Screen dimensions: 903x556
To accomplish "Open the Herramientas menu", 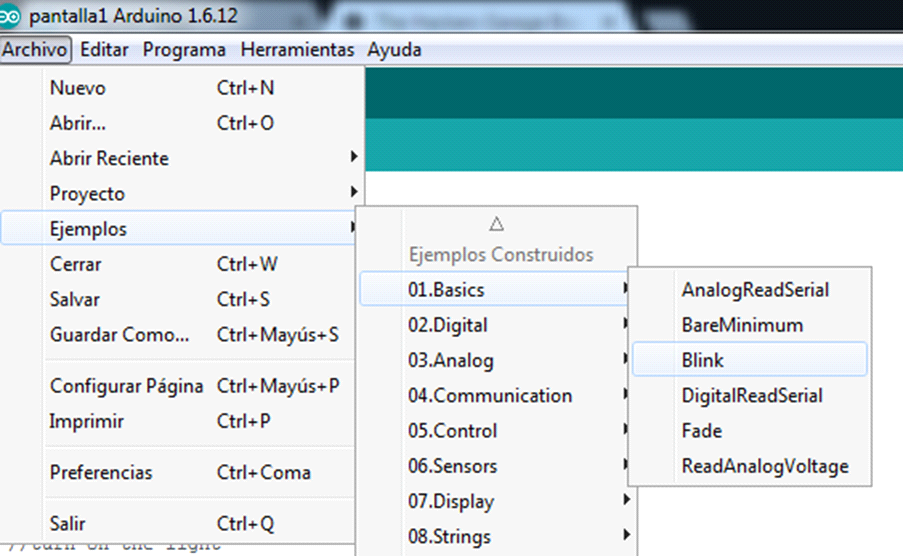I will [x=298, y=49].
